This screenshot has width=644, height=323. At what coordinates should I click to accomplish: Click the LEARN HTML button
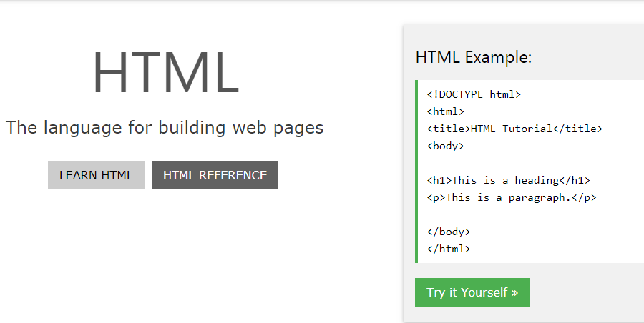coord(96,175)
